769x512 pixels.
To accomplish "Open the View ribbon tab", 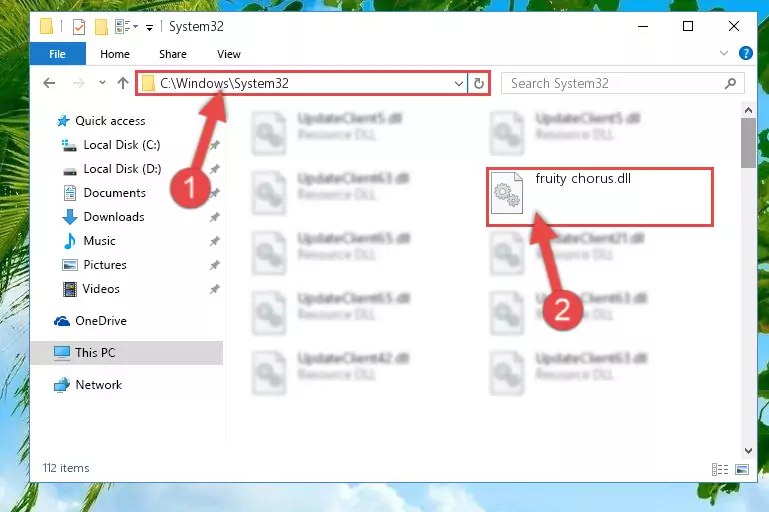I will click(x=229, y=54).
